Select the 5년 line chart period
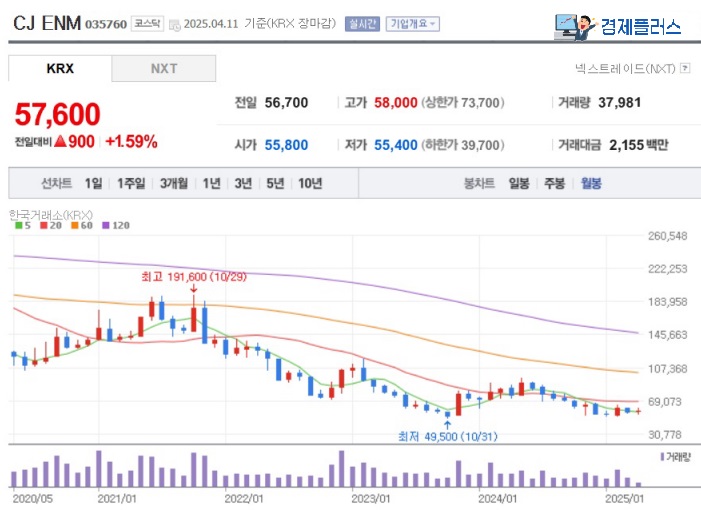 pos(275,183)
